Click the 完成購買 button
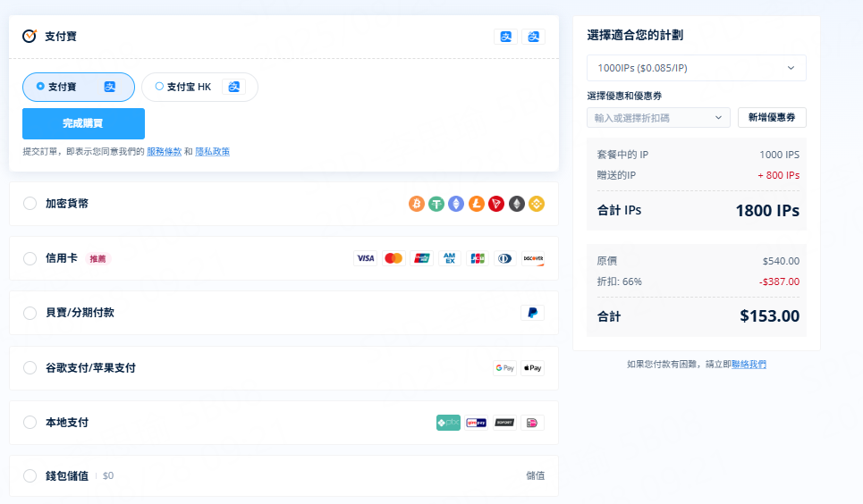 (83, 123)
